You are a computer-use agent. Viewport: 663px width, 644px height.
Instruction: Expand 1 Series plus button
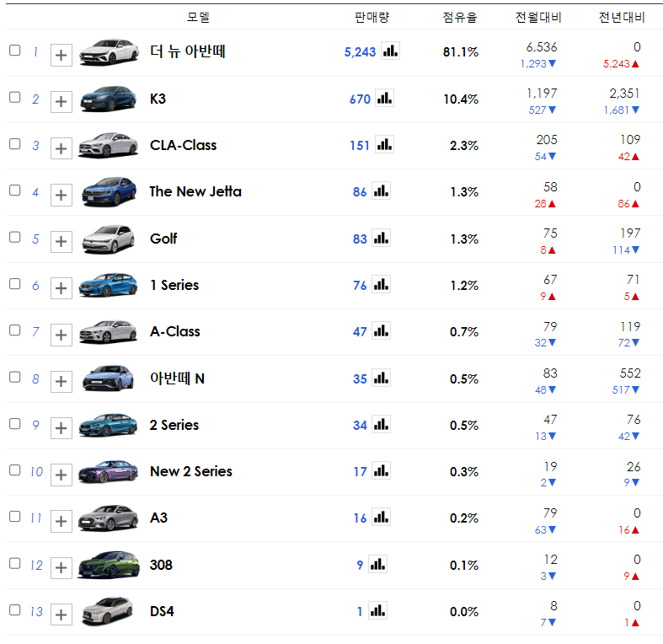[x=61, y=288]
